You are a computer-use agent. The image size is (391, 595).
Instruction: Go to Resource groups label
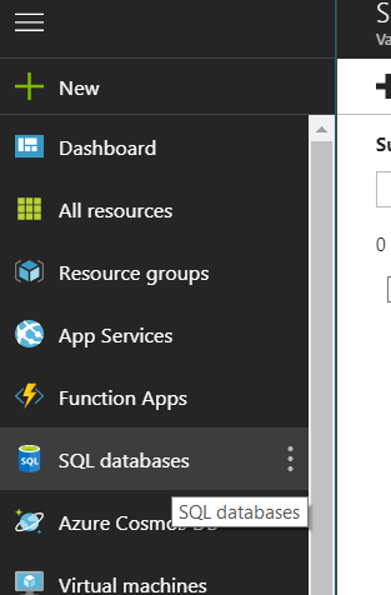click(134, 274)
